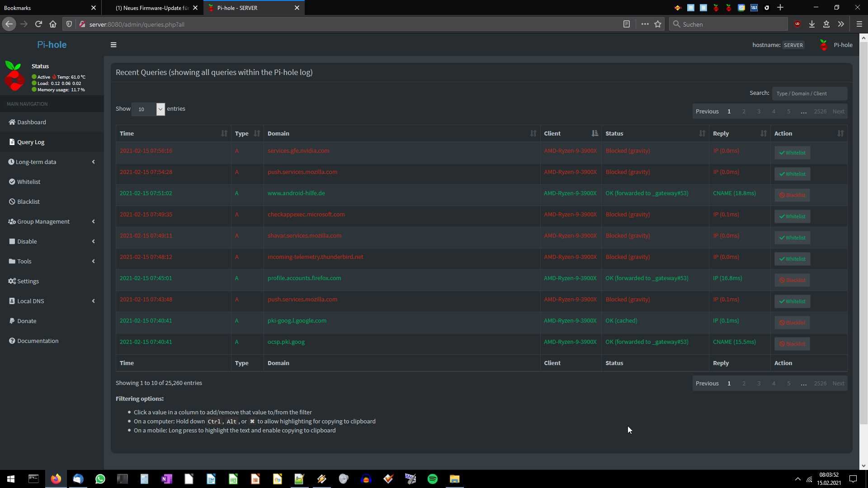
Task: Go to page 2 in top pagination
Action: (x=744, y=111)
